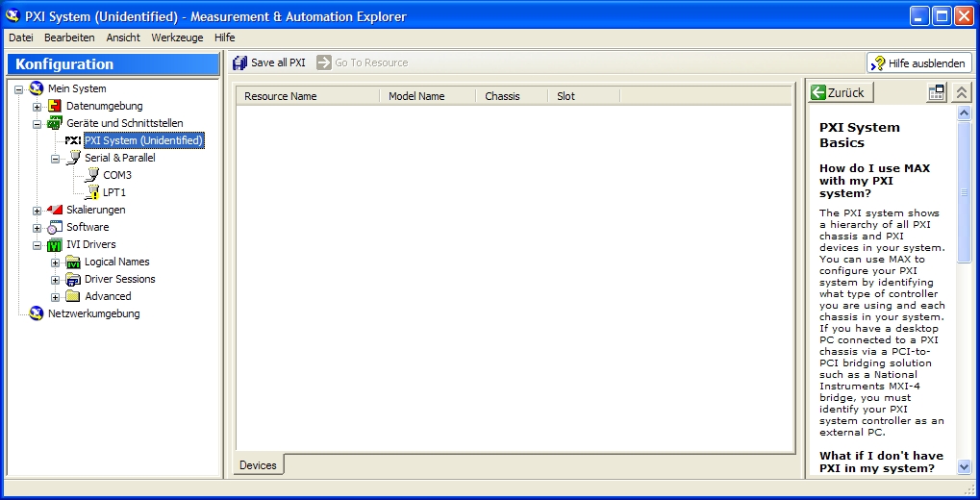Click the PXI System Basics heading
This screenshot has height=500, width=980.
coord(860,135)
